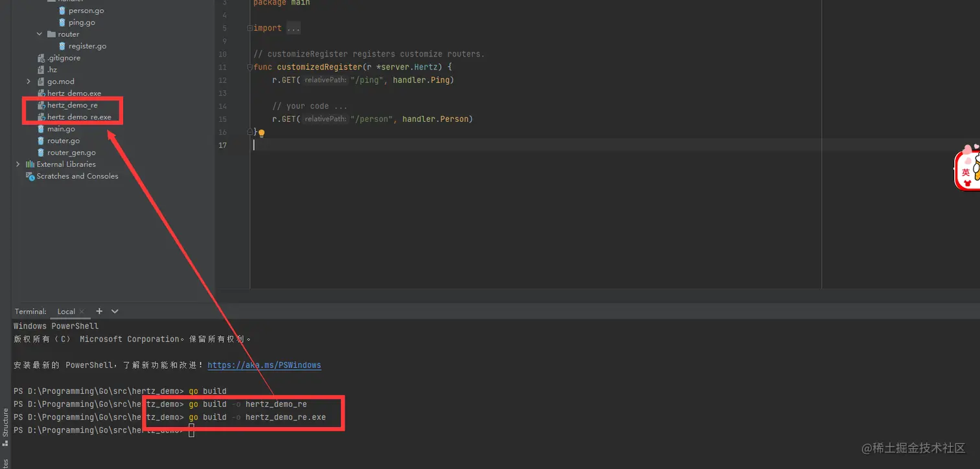Image resolution: width=980 pixels, height=469 pixels.
Task: Click the "Windows PowerShell" terminal header text
Action: tap(56, 326)
